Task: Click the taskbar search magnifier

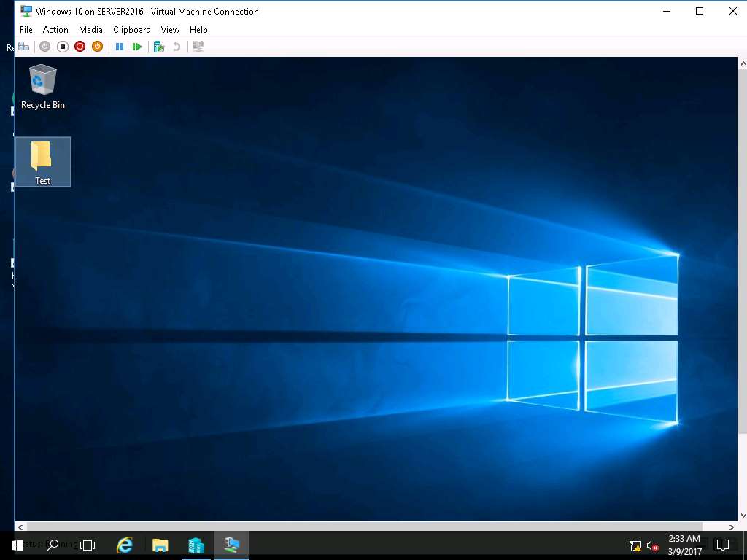Action: click(53, 545)
